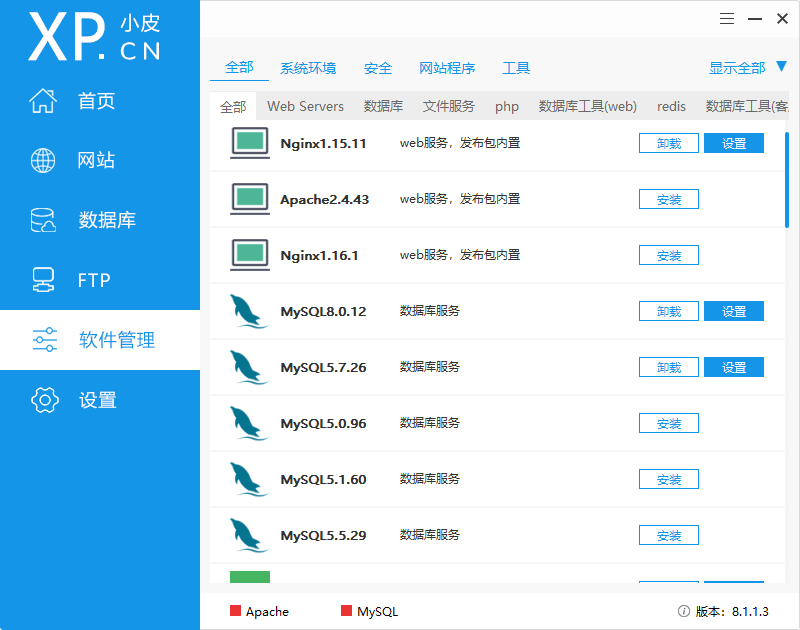Click the MySQL5.7.26 name text
The height and width of the screenshot is (630, 800).
(x=323, y=367)
